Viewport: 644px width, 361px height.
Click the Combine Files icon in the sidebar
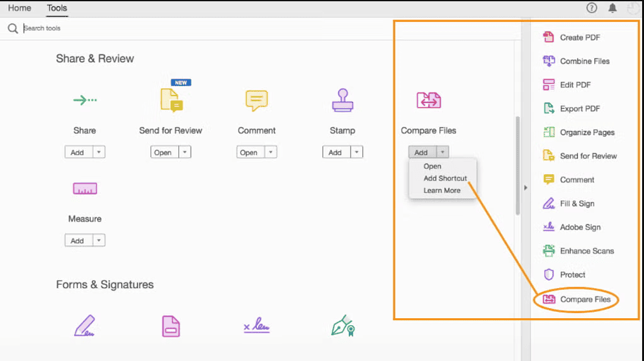[x=549, y=61]
